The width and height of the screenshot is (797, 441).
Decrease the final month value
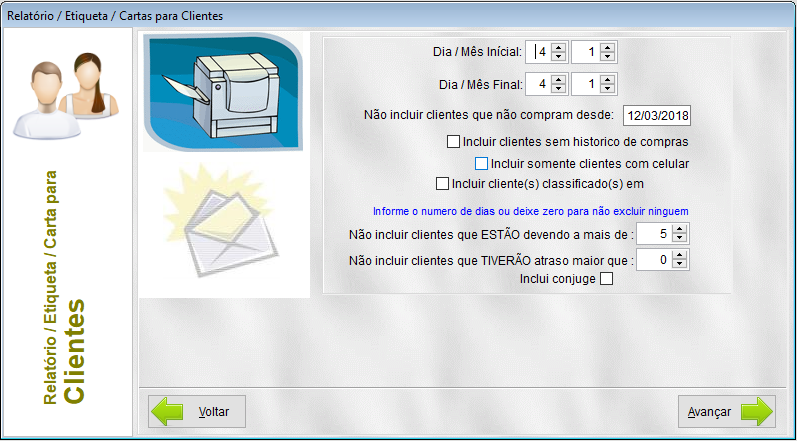point(607,89)
